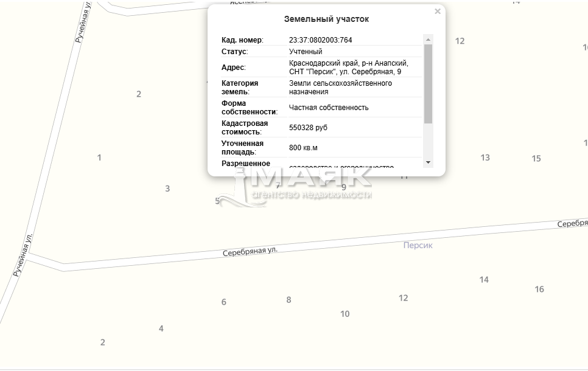Select cadastral number 23:37:0802003:764
588x371 pixels.
[x=320, y=40]
